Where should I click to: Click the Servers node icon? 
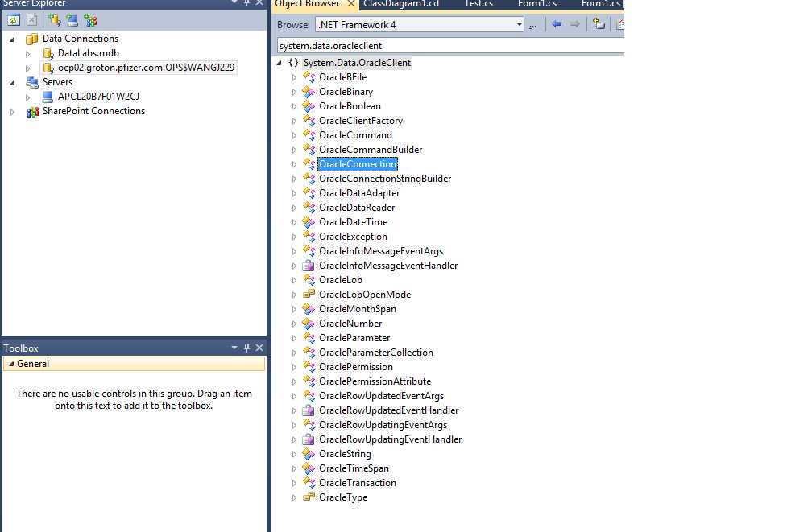click(32, 82)
